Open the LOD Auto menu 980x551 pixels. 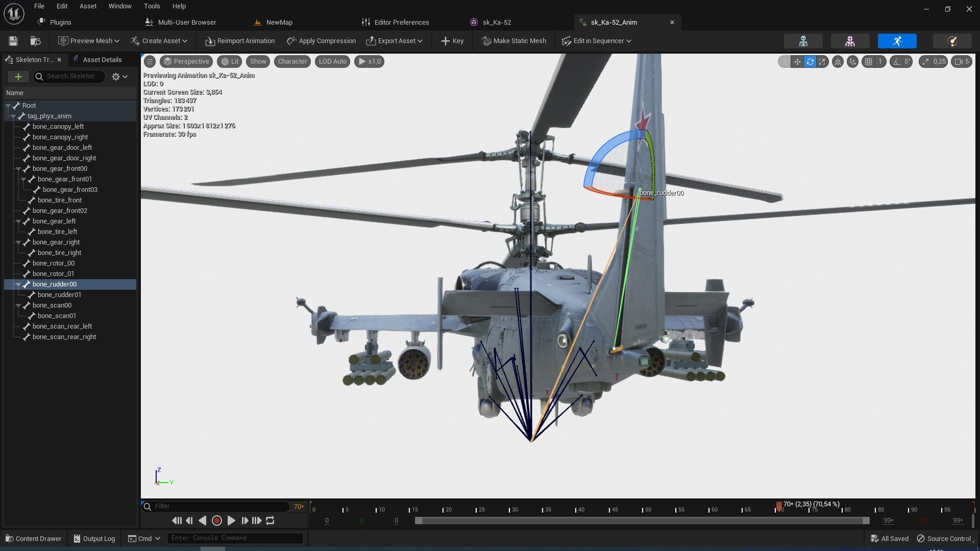pos(332,61)
